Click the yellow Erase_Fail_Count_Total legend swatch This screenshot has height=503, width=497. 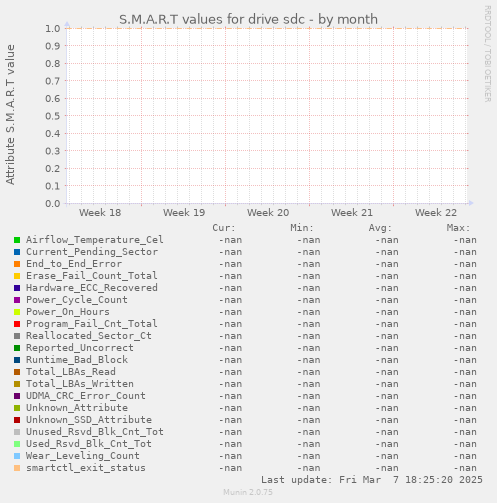(17, 276)
